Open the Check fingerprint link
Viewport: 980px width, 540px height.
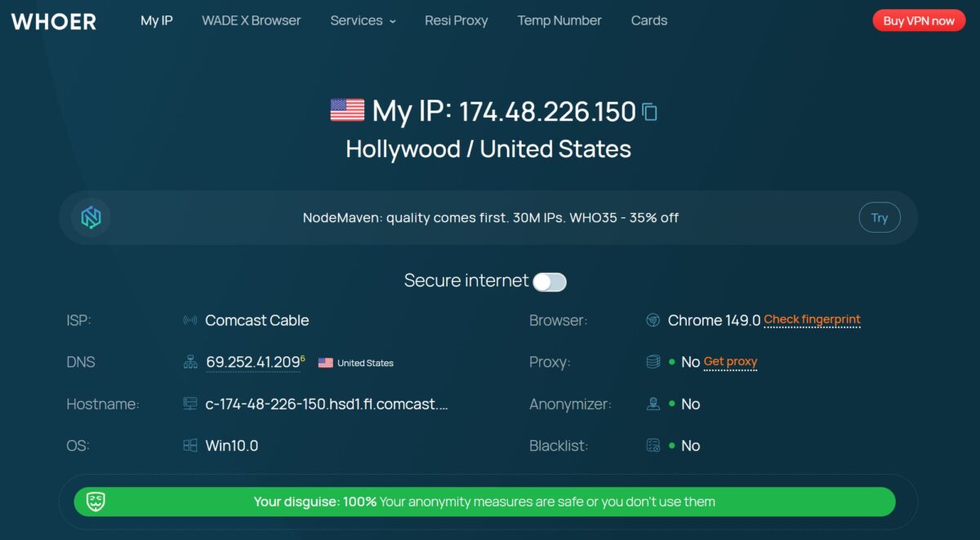tap(812, 319)
